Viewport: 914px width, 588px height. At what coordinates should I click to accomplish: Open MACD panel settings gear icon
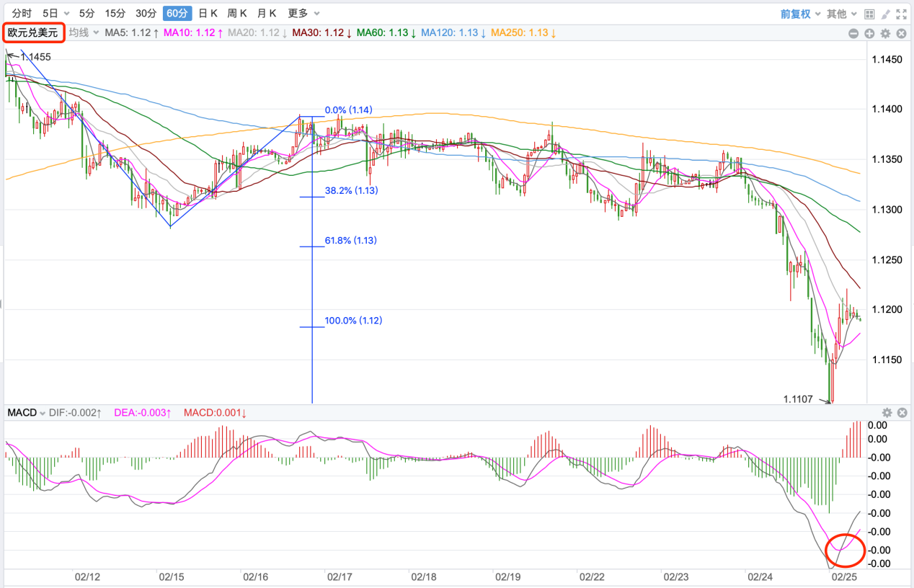coord(887,412)
